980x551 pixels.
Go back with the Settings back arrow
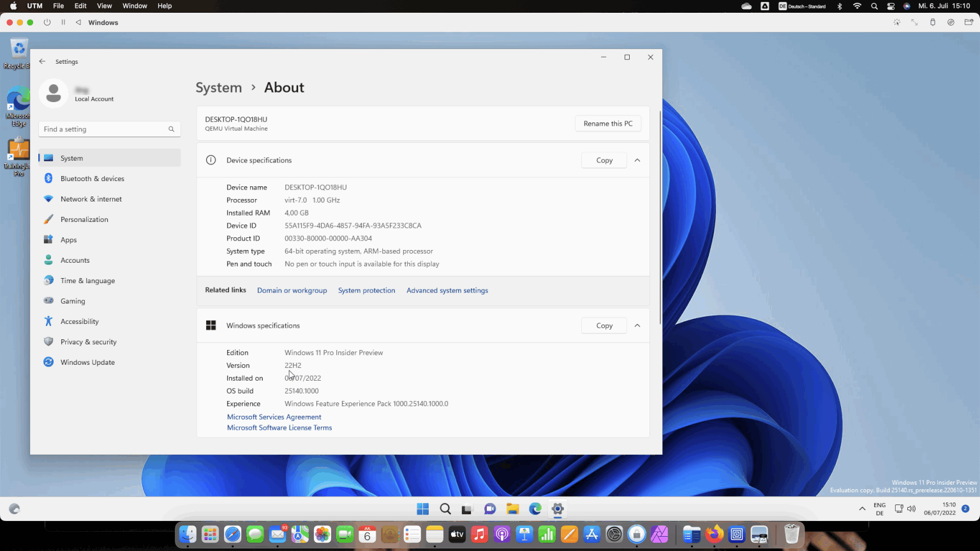[x=42, y=61]
